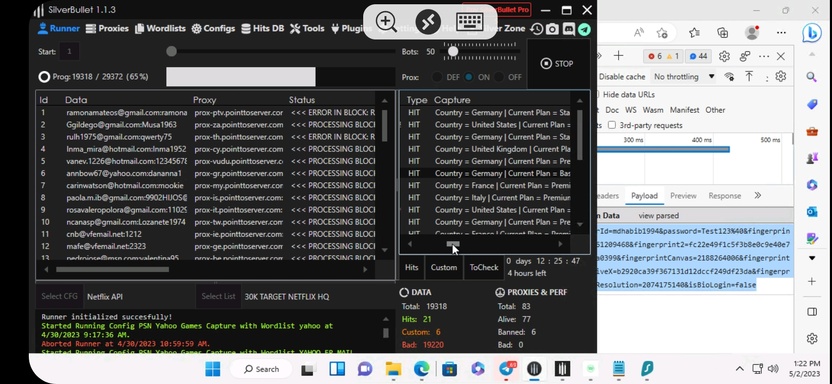Open the history clock icon
This screenshot has width=832, height=384.
point(536,29)
